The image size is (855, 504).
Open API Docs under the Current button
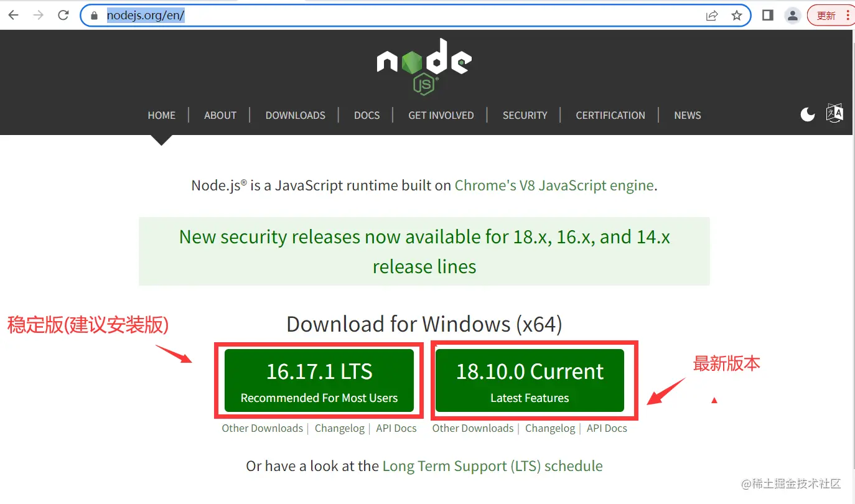pyautogui.click(x=607, y=428)
